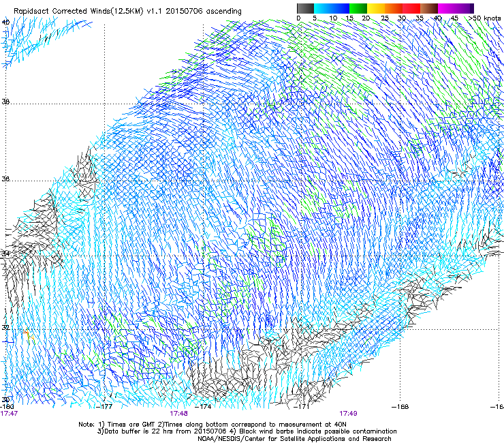504x443 pixels.
Task: Click the latitude '34' label on left axis
Action: [5, 254]
